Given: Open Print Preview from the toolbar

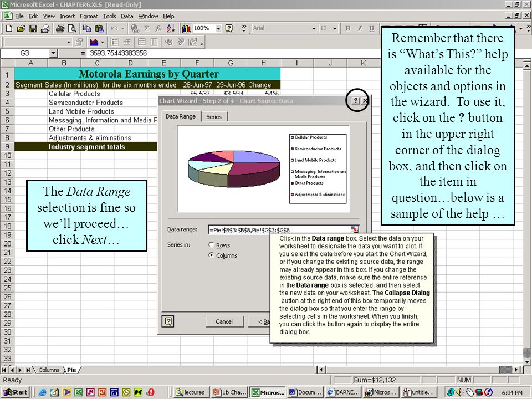Looking at the screenshot, I should pos(72,29).
